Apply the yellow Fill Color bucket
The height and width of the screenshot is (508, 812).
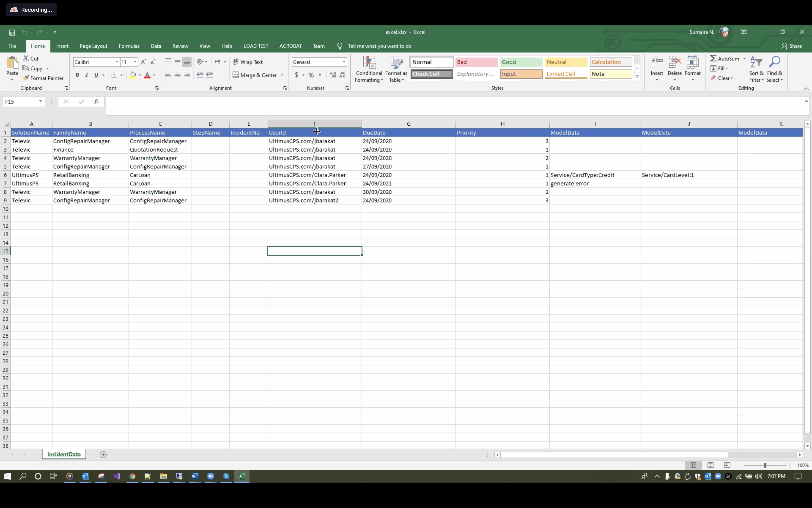coord(133,75)
